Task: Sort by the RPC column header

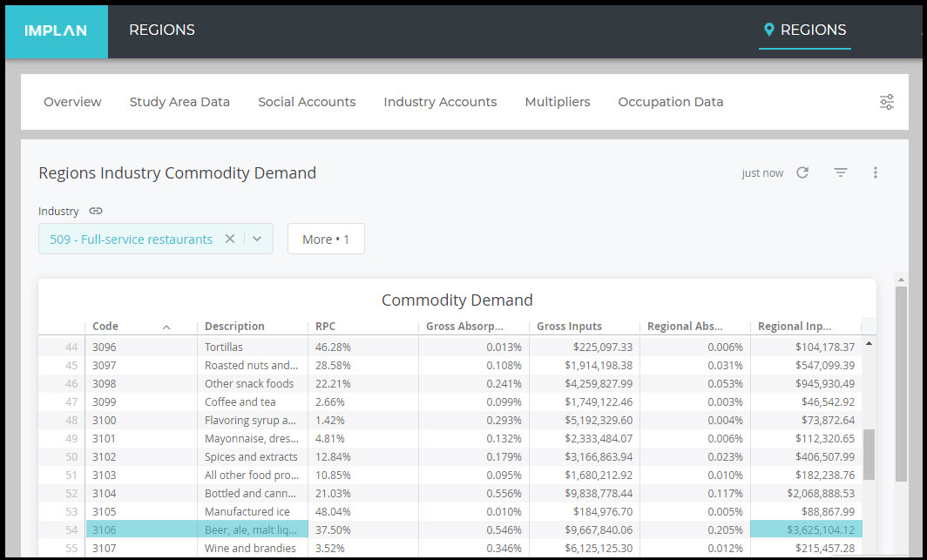Action: pyautogui.click(x=325, y=326)
